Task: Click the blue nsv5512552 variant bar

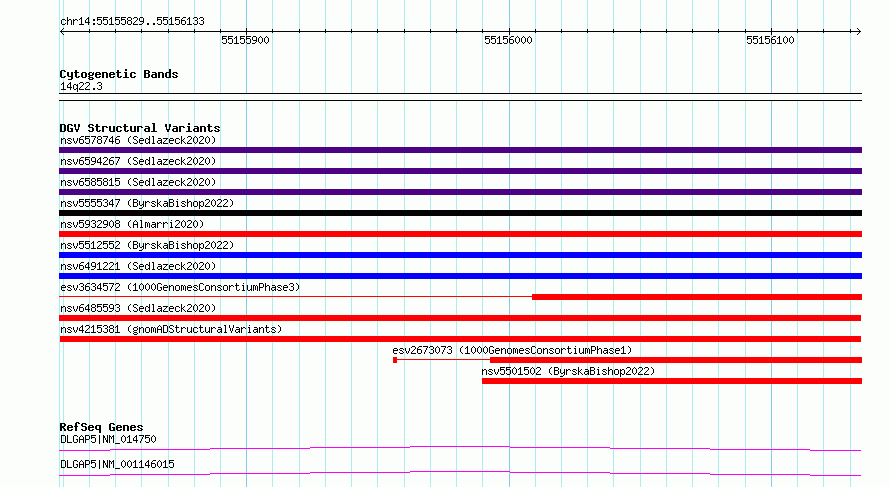Action: (460, 255)
